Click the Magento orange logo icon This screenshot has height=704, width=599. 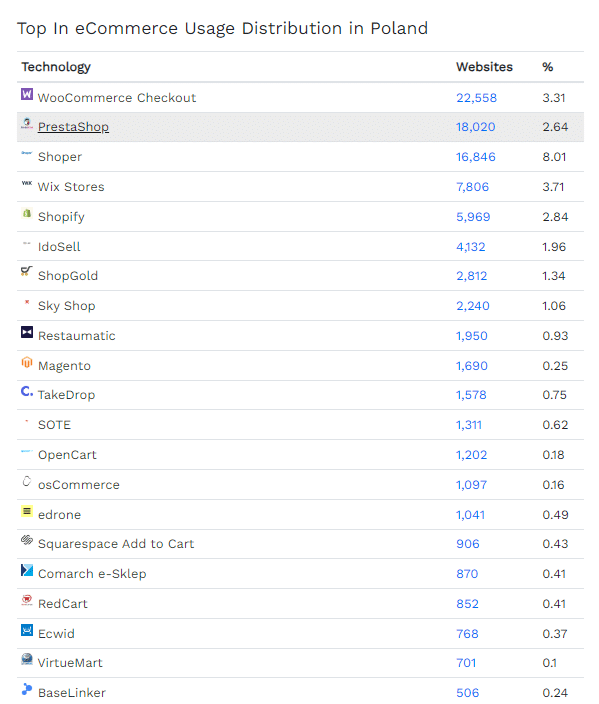[x=27, y=362]
